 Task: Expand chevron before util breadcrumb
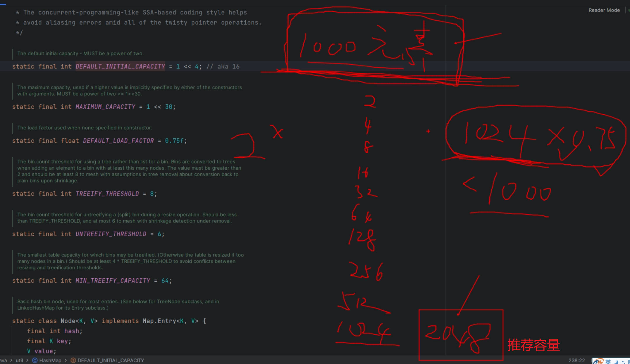[11, 360]
